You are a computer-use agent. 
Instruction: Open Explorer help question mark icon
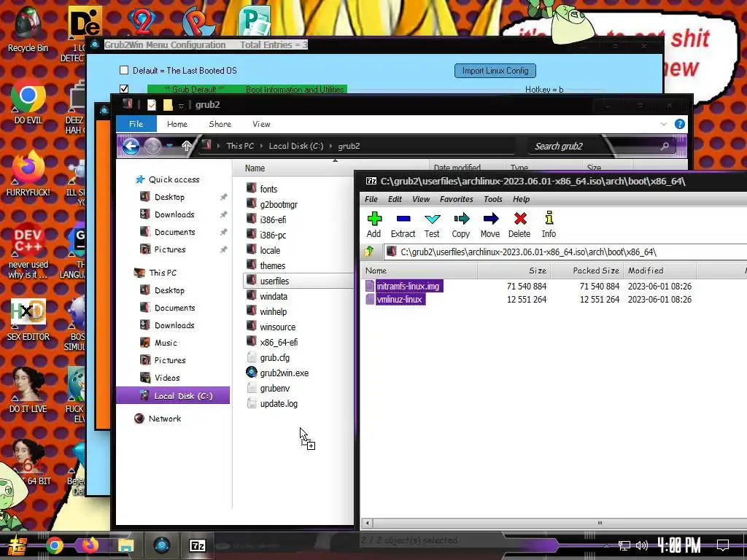point(680,124)
